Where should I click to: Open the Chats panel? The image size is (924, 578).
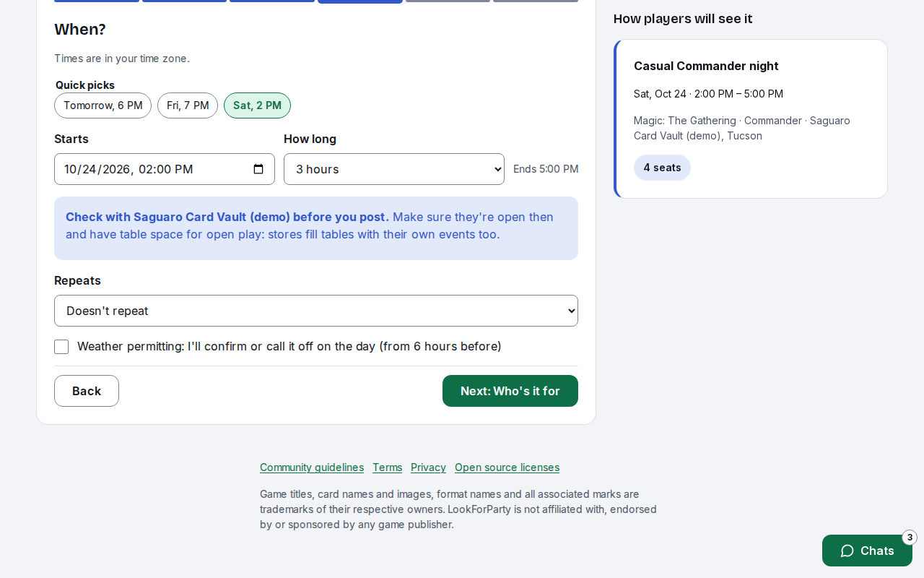[867, 551]
